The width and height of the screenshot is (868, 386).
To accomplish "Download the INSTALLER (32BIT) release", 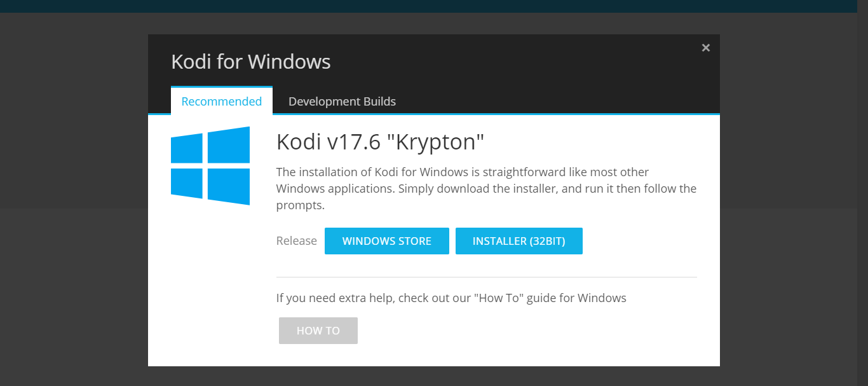I will click(x=519, y=241).
